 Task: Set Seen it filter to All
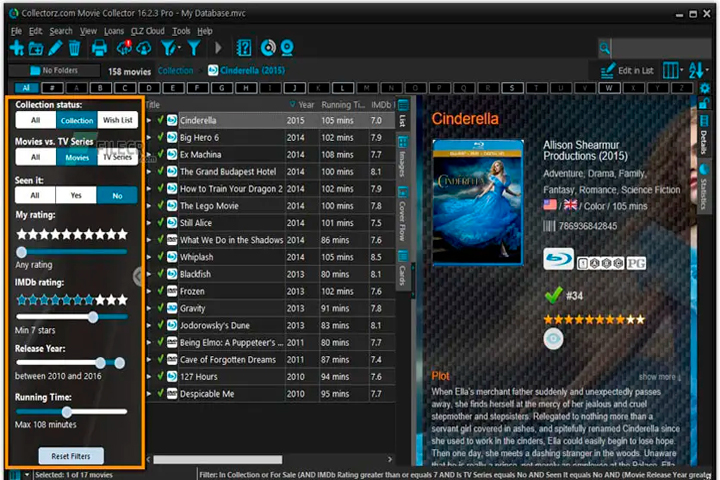coord(35,195)
